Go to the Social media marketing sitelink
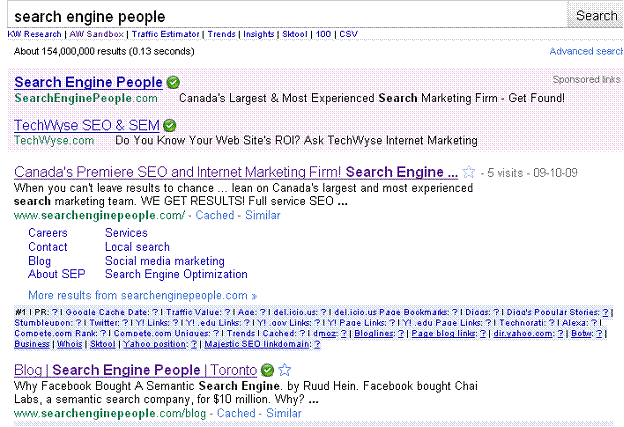Viewport: 624px width, 427px height. click(164, 261)
